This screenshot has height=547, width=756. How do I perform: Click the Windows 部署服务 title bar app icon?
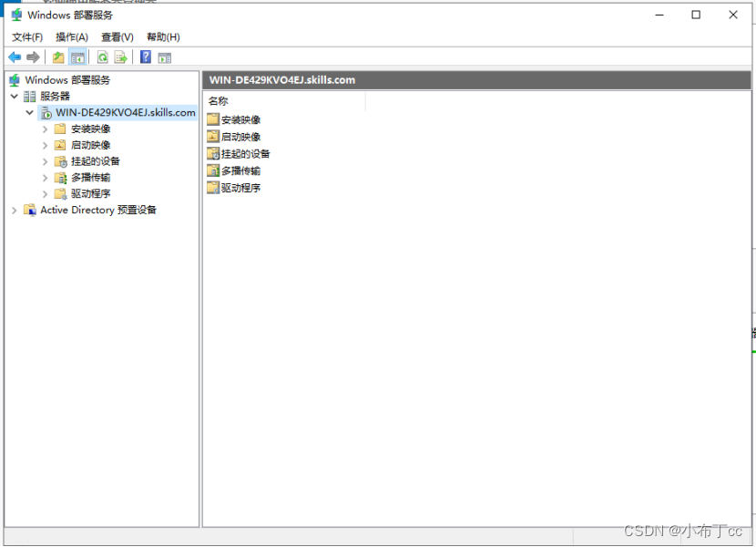(x=17, y=15)
